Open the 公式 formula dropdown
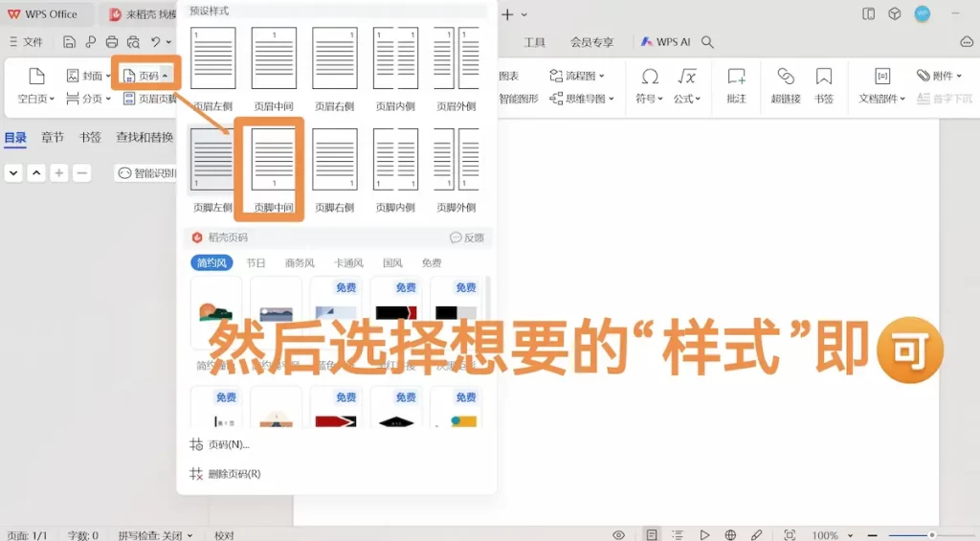 [x=687, y=85]
